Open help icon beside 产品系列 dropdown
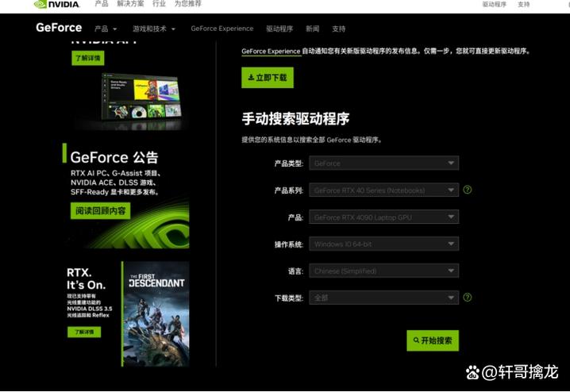Image resolution: width=570 pixels, height=392 pixels. click(468, 190)
